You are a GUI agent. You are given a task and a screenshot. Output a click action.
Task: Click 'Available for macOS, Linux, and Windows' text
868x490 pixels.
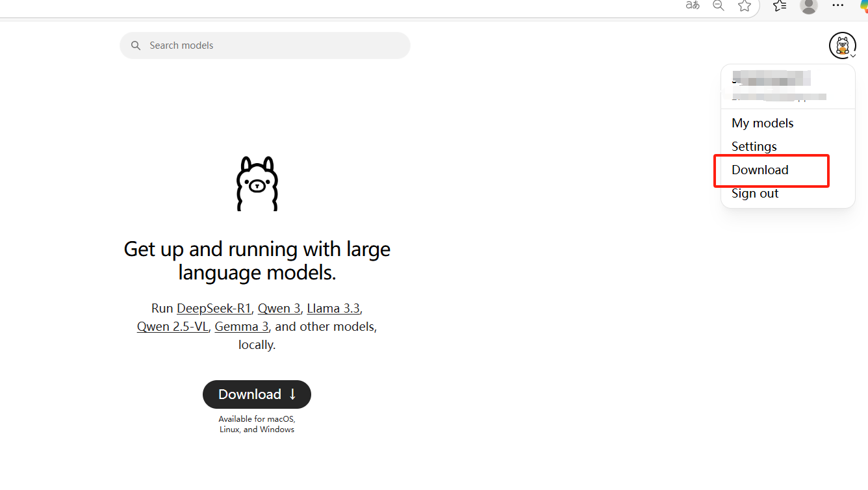pos(257,424)
